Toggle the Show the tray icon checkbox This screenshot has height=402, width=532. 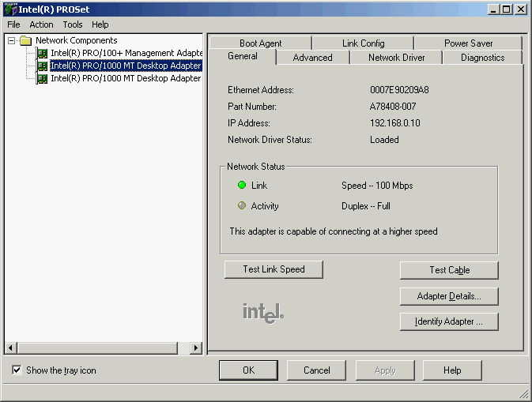(x=17, y=370)
